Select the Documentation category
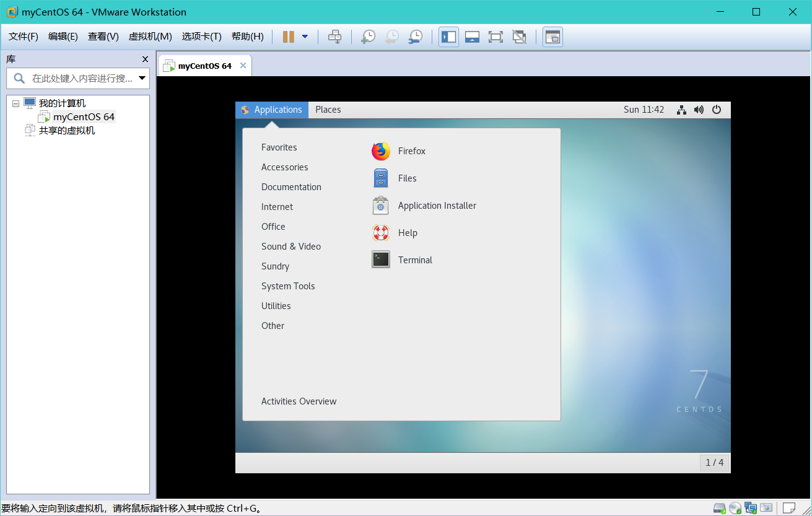Image resolution: width=812 pixels, height=516 pixels. (x=291, y=187)
